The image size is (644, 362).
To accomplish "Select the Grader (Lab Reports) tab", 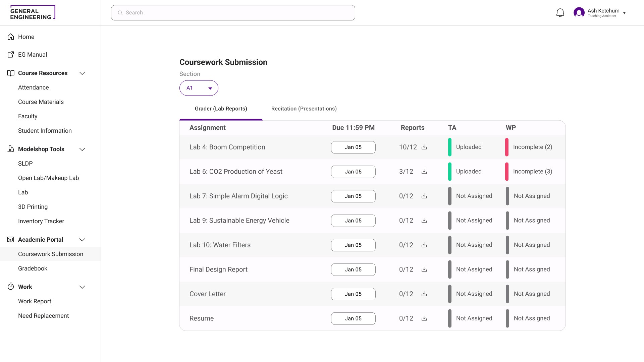I will pyautogui.click(x=221, y=109).
